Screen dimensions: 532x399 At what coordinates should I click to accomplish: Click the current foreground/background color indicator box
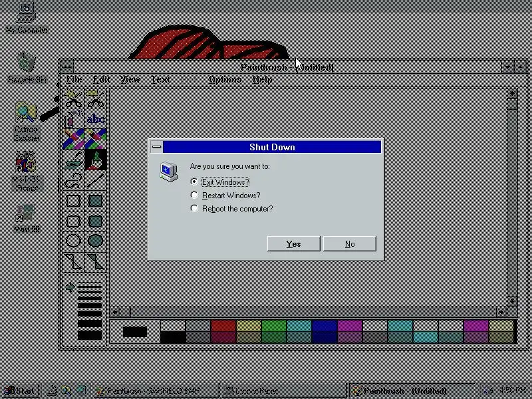(135, 332)
